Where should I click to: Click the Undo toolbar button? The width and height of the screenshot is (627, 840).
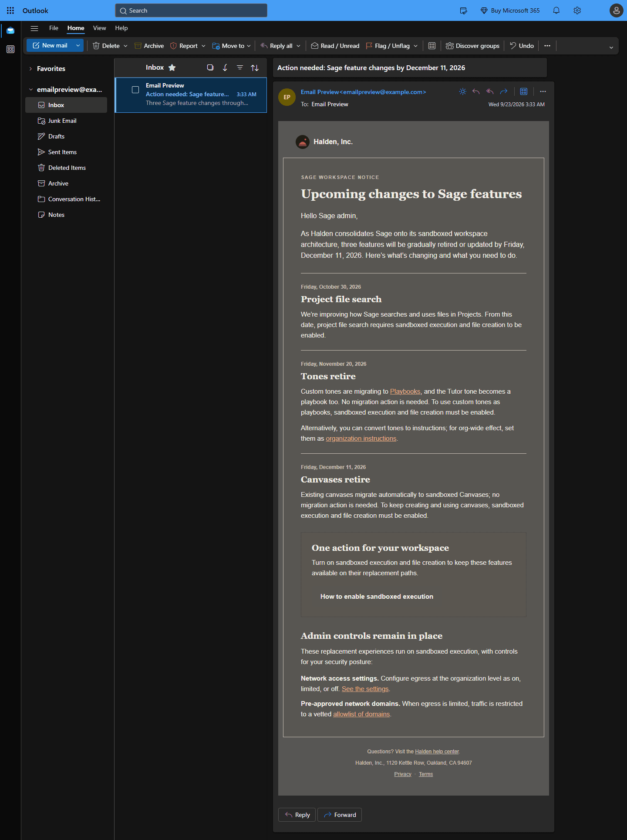coord(522,46)
